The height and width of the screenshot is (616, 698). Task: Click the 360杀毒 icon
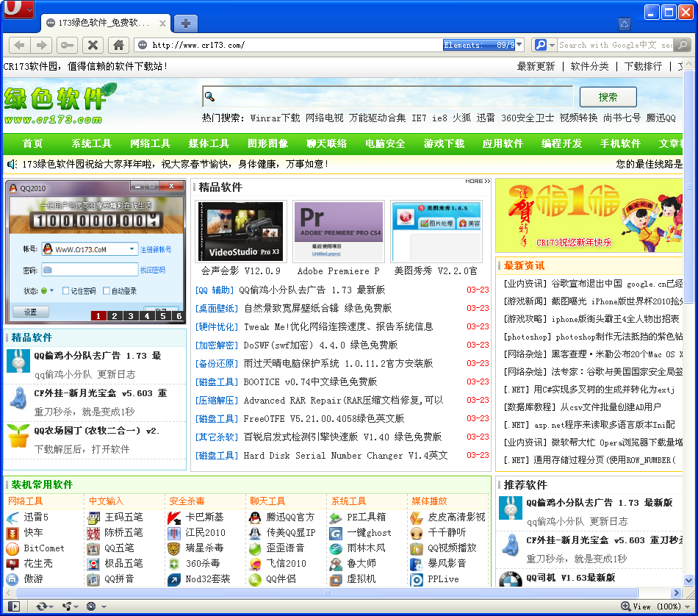(174, 564)
